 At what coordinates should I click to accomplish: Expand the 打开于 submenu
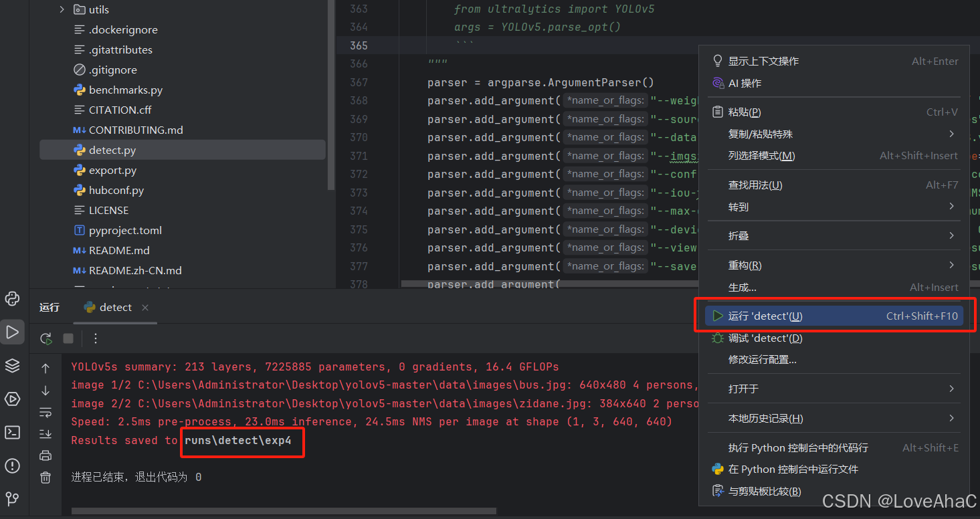click(834, 389)
